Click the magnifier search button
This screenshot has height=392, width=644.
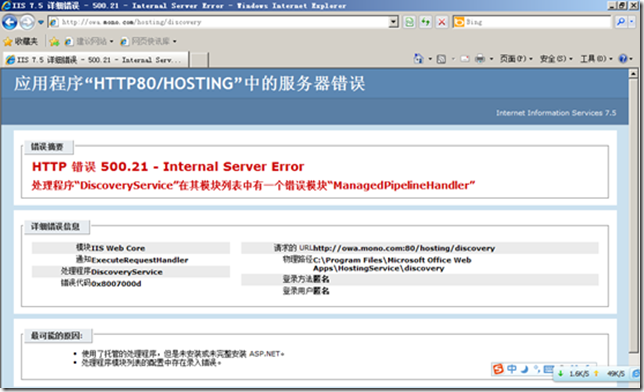tap(621, 22)
